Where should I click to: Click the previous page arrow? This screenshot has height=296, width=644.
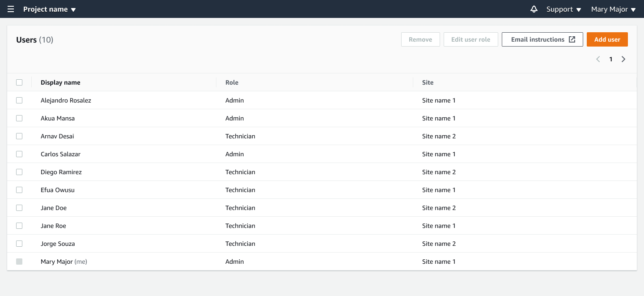598,59
